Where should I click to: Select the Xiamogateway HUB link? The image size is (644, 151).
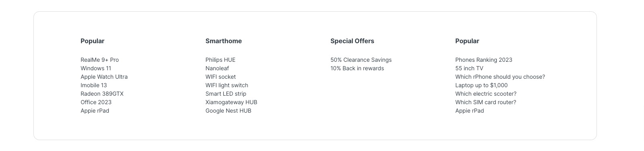[231, 102]
